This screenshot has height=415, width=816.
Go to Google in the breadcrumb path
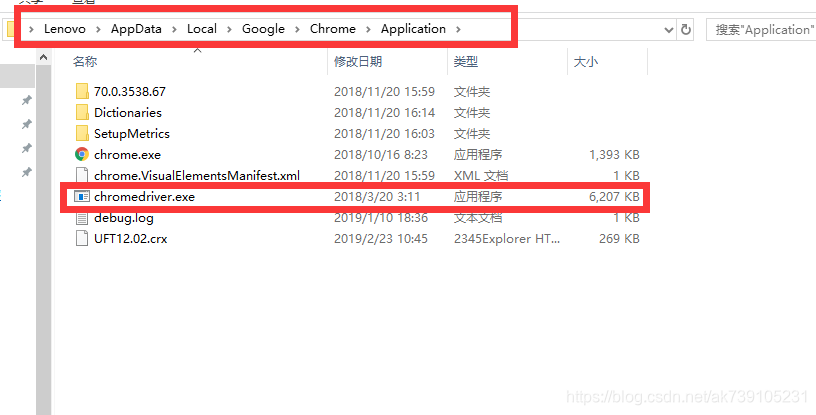(x=263, y=29)
